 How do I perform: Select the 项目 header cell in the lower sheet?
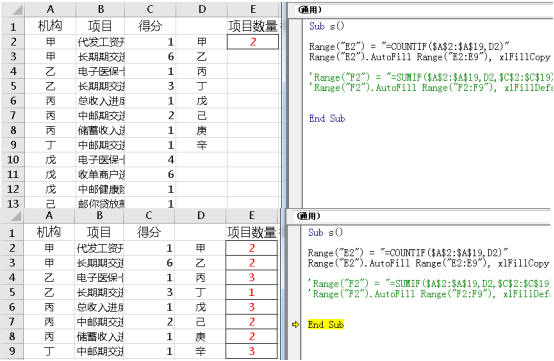[x=99, y=232]
